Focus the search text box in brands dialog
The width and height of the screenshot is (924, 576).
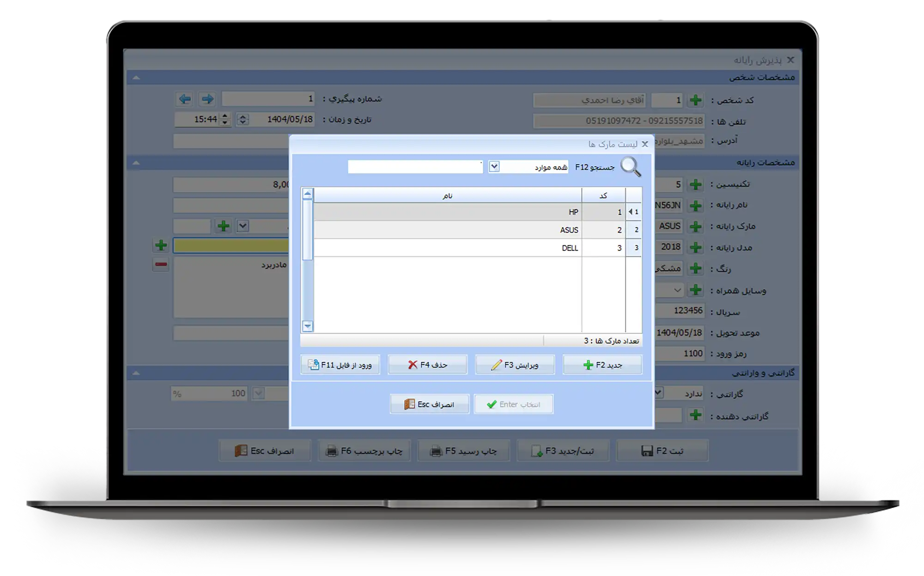[415, 167]
